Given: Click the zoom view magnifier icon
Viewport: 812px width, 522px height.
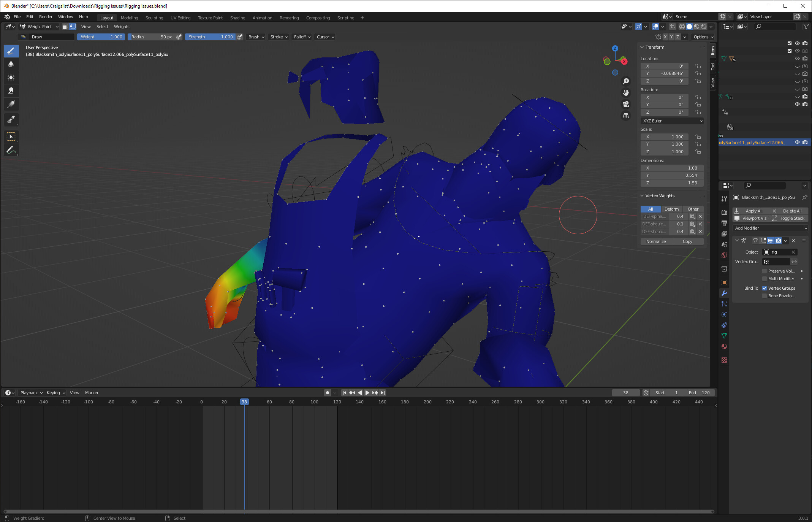Looking at the screenshot, I should click(x=626, y=81).
